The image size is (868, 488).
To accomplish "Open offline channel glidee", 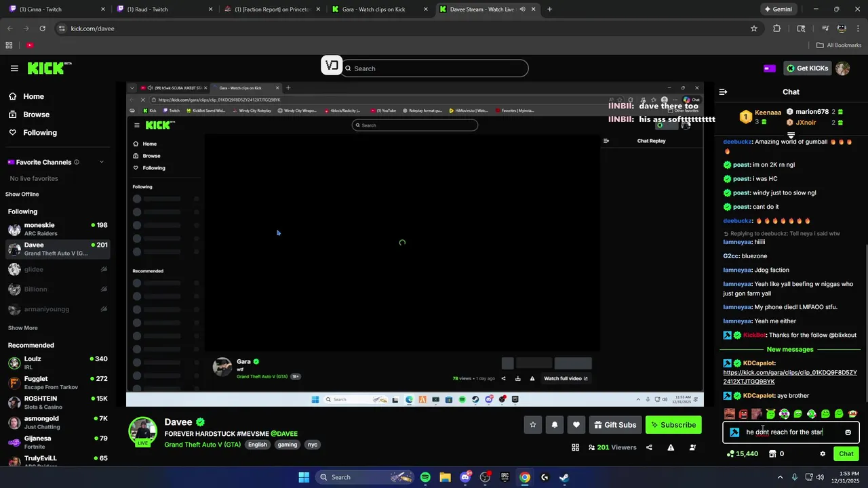I will pos(58,269).
